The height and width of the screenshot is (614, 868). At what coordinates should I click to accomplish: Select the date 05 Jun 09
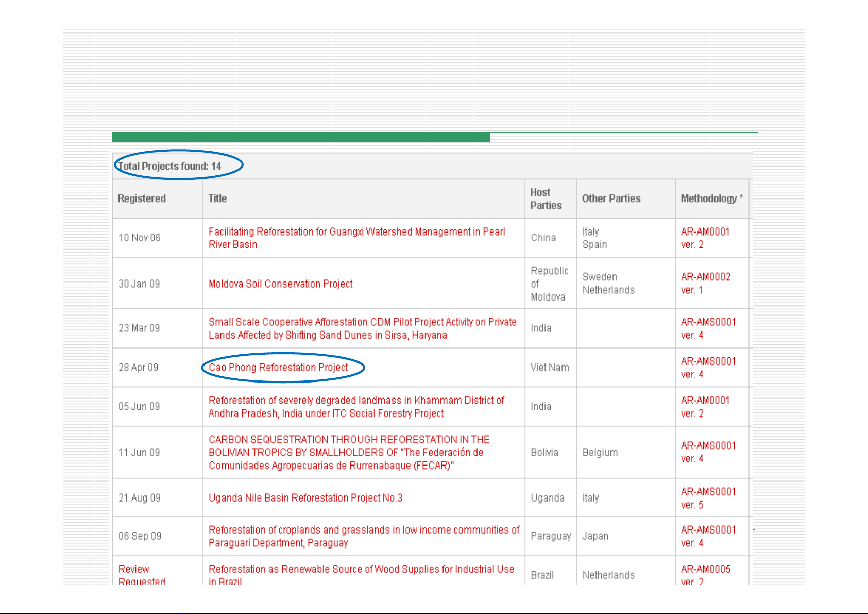pos(139,407)
